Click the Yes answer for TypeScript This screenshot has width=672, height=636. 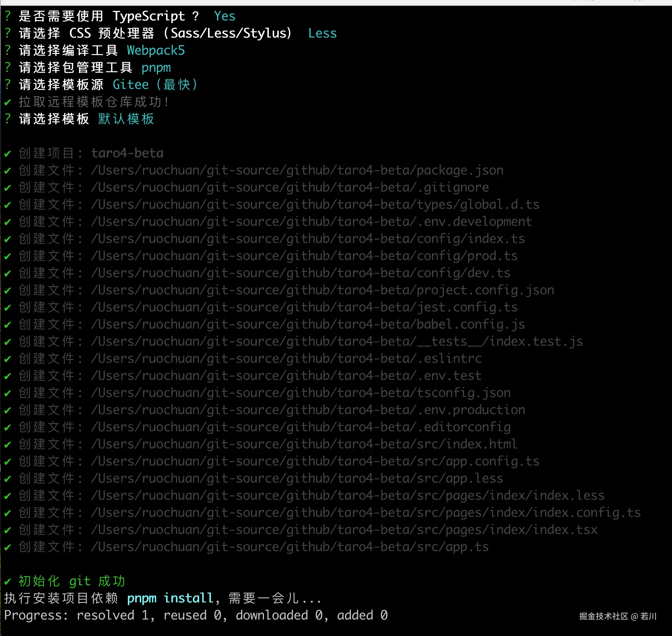tap(224, 16)
